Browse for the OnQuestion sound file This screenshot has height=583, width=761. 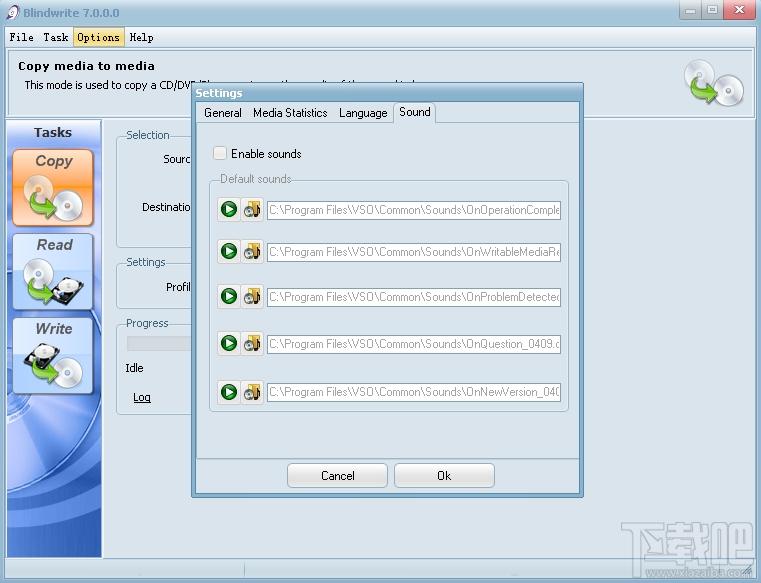pyautogui.click(x=252, y=343)
